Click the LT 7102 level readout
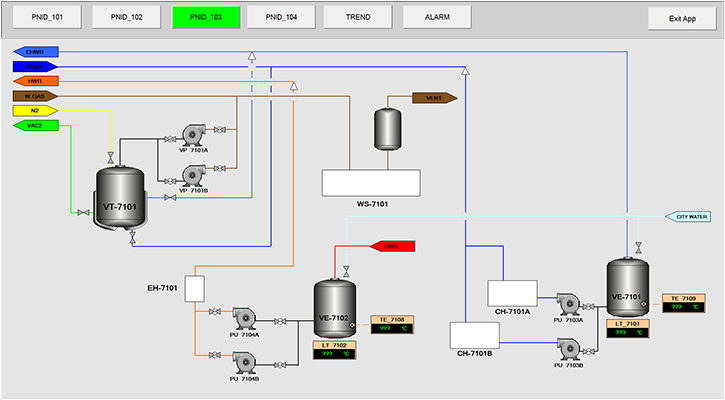The image size is (725, 400). [334, 350]
